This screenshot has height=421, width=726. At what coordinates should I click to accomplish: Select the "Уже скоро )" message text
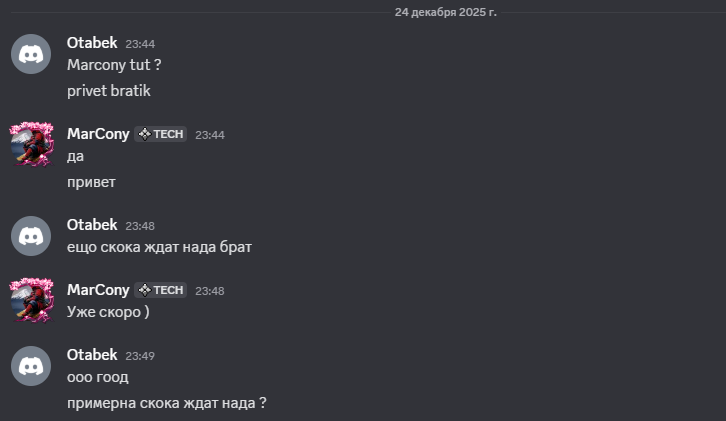click(x=108, y=312)
